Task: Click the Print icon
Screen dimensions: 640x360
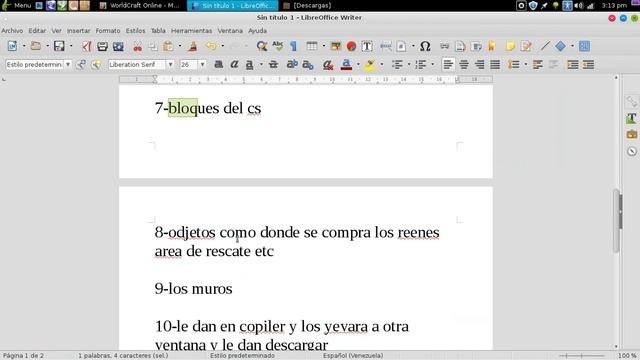Action: tap(102, 46)
